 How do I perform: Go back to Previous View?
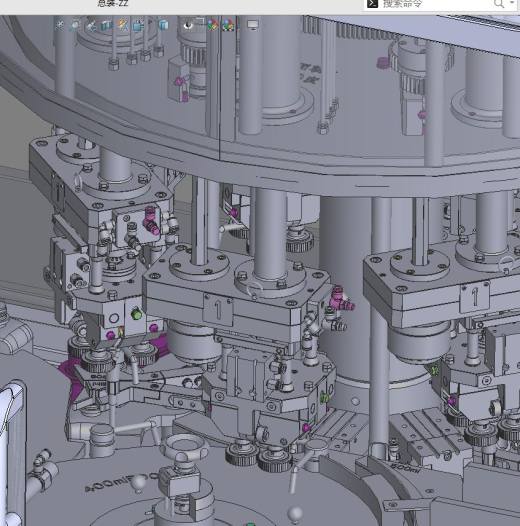[91, 25]
